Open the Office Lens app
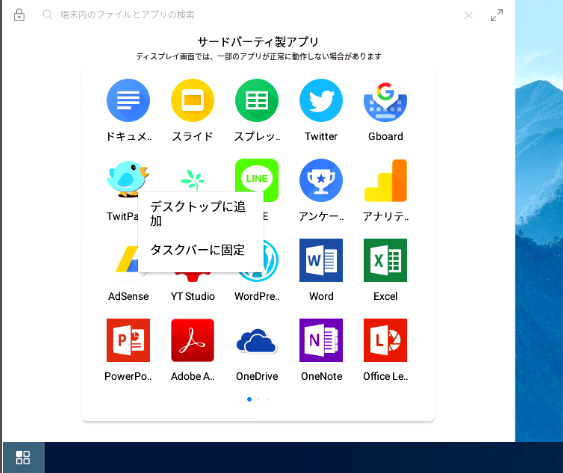The image size is (563, 473). pyautogui.click(x=385, y=340)
